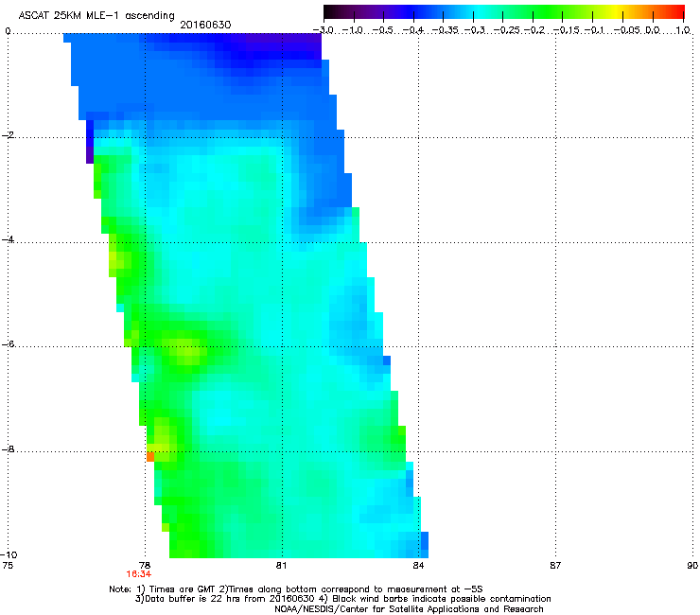Select the latitude axis label "-6"

pyautogui.click(x=8, y=344)
